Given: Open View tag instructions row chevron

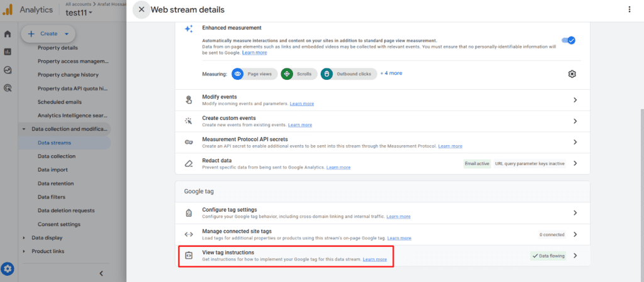Looking at the screenshot, I should 575,256.
